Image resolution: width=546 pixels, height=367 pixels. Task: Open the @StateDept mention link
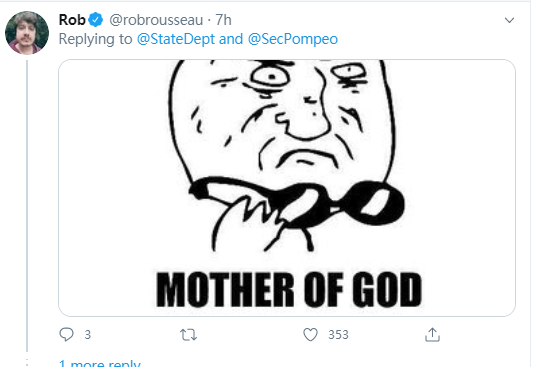(176, 39)
